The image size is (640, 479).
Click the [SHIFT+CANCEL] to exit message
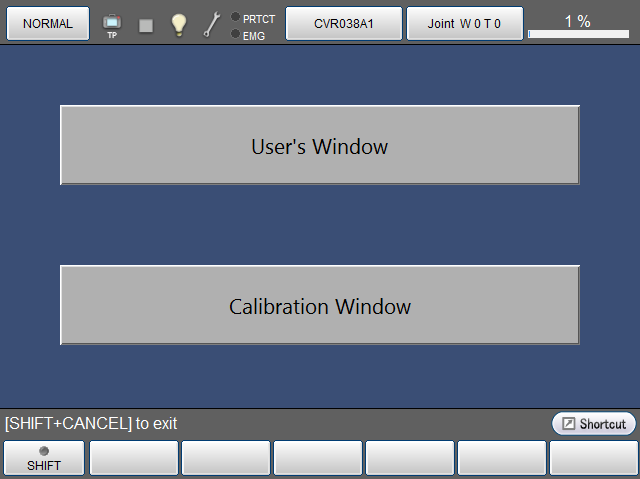click(x=91, y=424)
